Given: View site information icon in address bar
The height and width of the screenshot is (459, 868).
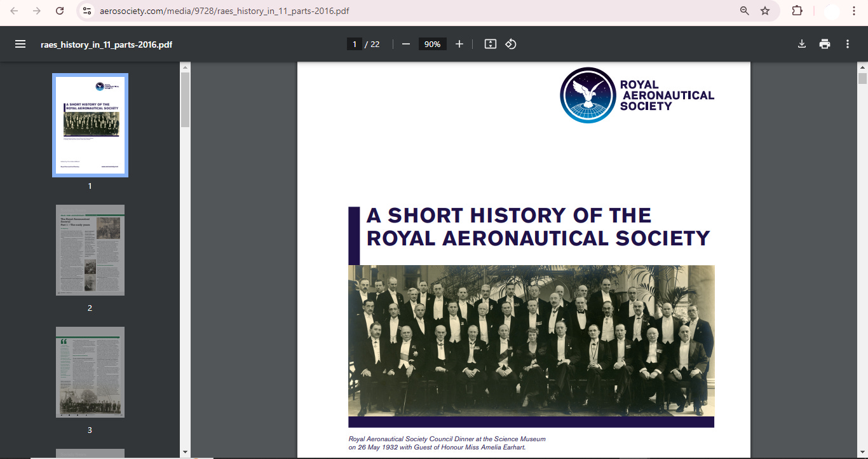Looking at the screenshot, I should point(88,11).
